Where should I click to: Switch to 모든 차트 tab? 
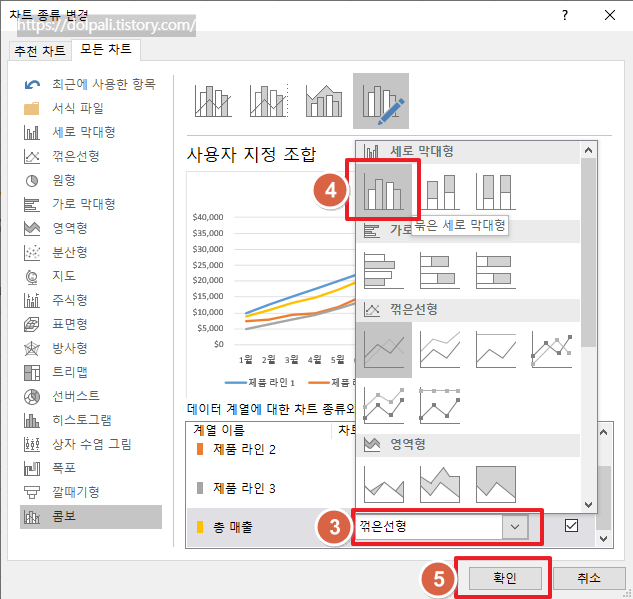pos(106,50)
